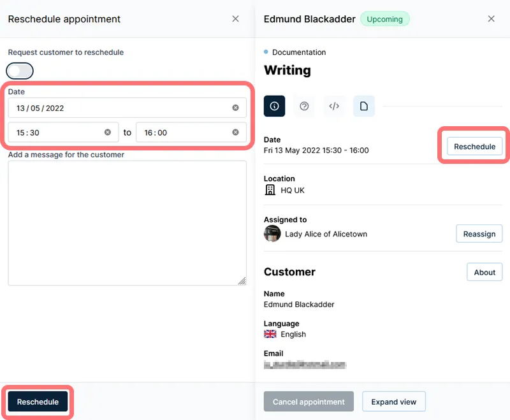
Task: Close the Reschedule appointment panel
Action: pos(235,19)
